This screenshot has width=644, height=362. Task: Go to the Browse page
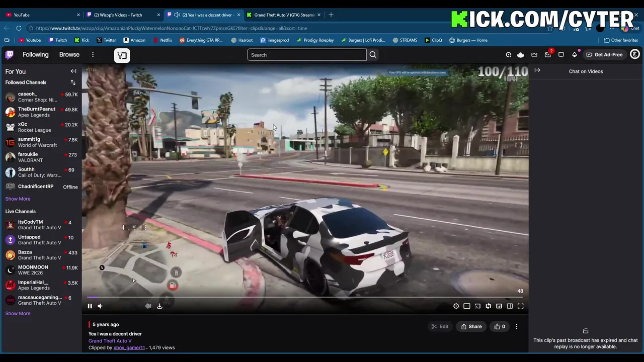pos(69,55)
